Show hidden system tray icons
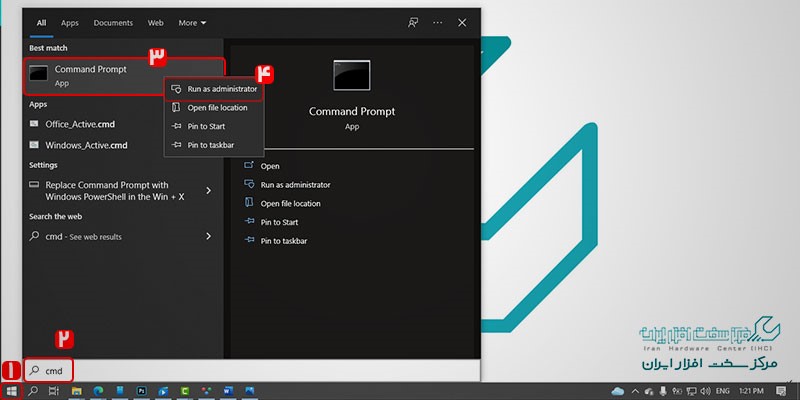The image size is (800, 400). (x=635, y=391)
